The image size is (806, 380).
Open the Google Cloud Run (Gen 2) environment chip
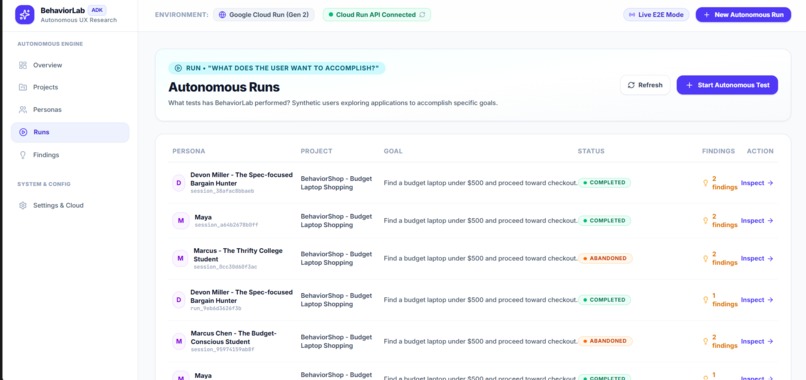(264, 15)
